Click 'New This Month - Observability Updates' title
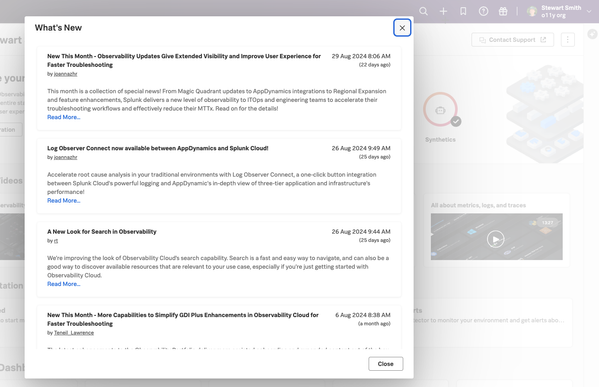The height and width of the screenshot is (387, 599). [184, 60]
